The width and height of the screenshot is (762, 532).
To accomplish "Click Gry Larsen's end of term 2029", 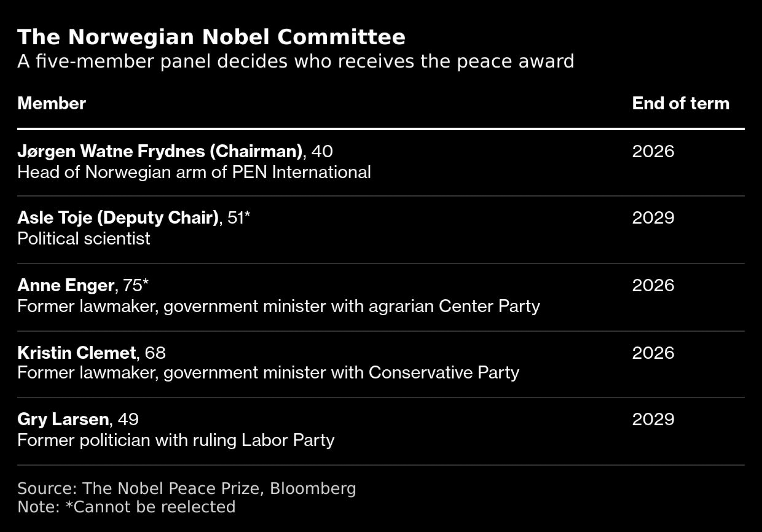I will pos(653,419).
